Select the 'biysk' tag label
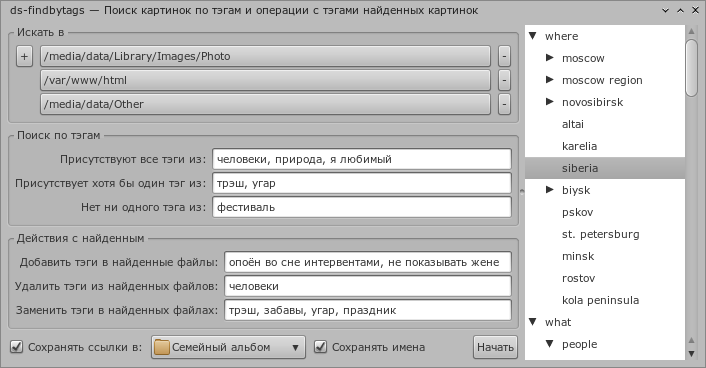 tap(576, 191)
